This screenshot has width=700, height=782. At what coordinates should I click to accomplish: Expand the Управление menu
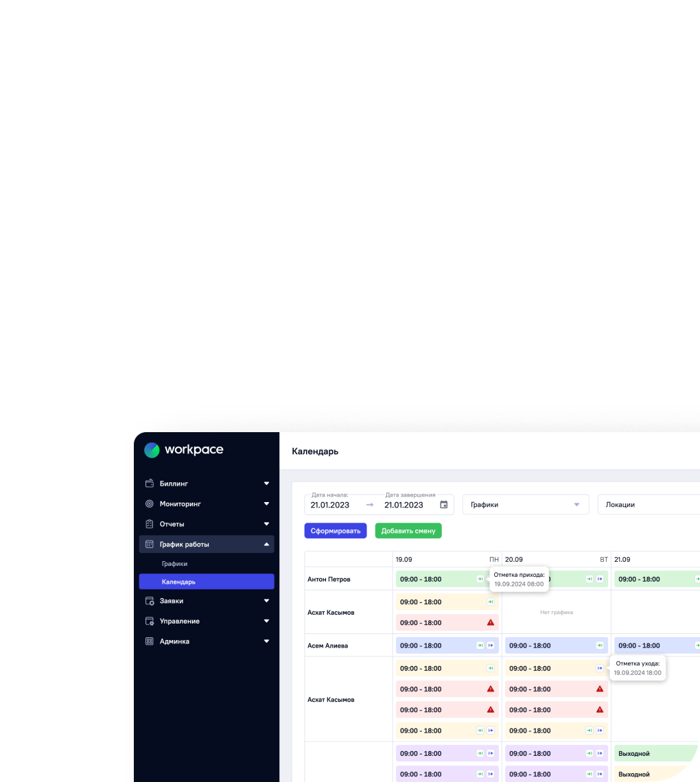click(x=266, y=621)
